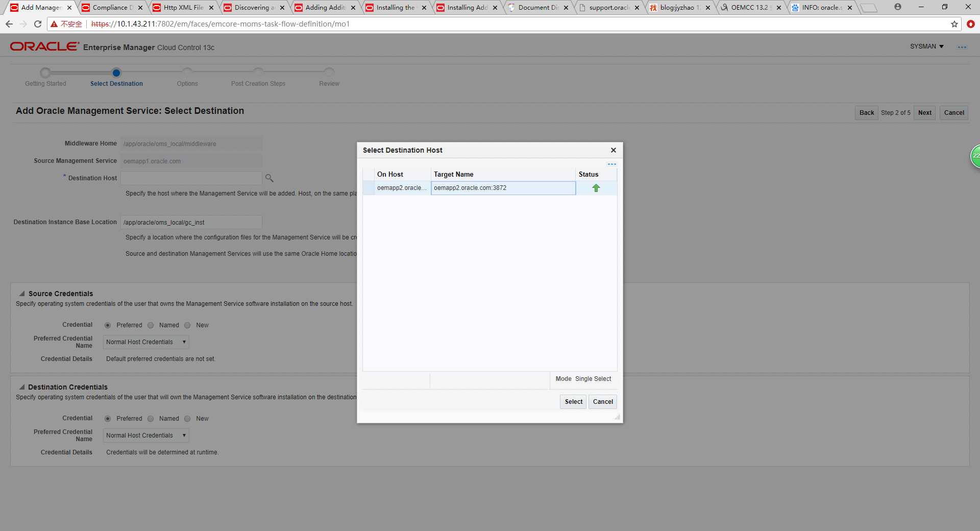
Task: Go forward in browser history
Action: pos(23,24)
